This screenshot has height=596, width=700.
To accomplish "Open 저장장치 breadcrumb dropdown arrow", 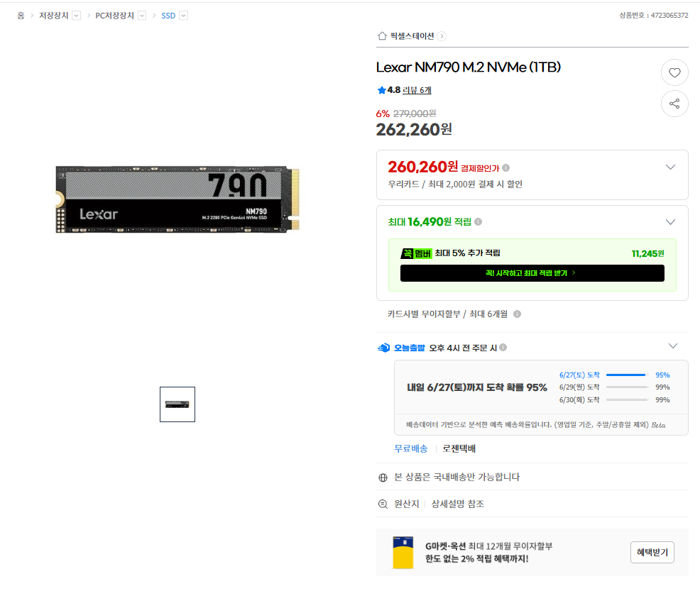I will [77, 16].
